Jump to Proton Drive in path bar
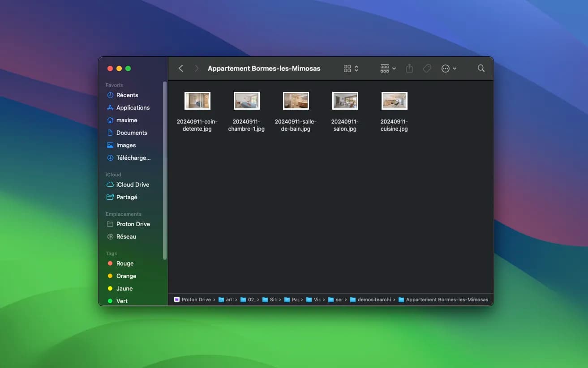Screen dimensions: 588x368 coord(196,300)
